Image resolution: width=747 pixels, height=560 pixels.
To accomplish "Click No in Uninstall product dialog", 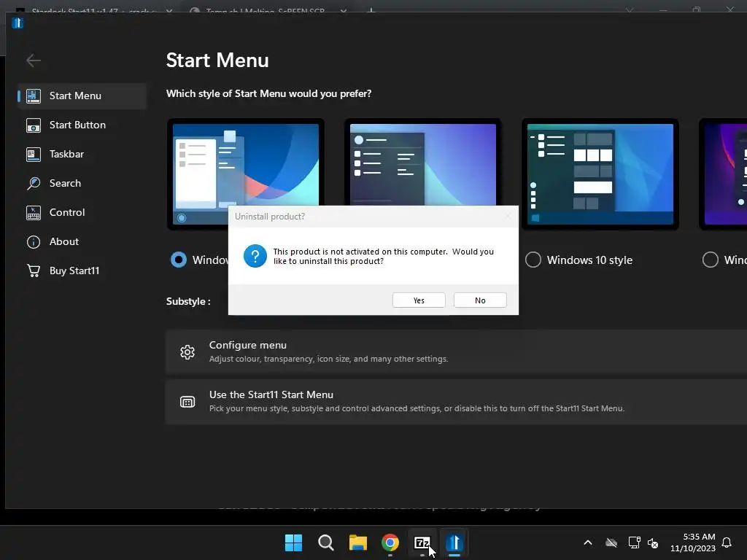I will point(480,300).
